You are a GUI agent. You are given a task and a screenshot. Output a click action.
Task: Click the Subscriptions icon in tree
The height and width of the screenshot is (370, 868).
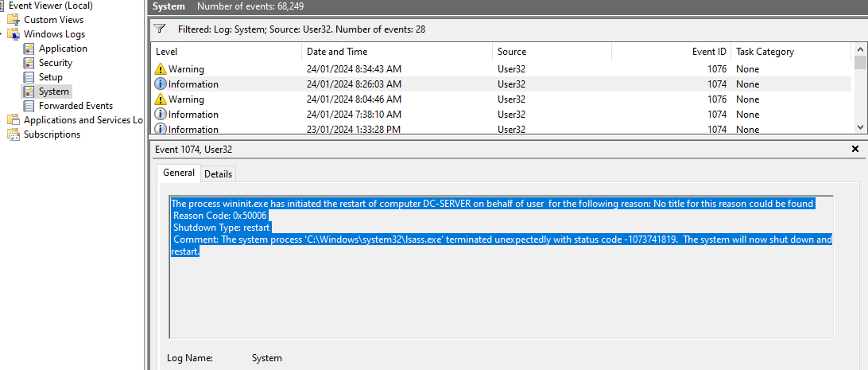point(14,134)
